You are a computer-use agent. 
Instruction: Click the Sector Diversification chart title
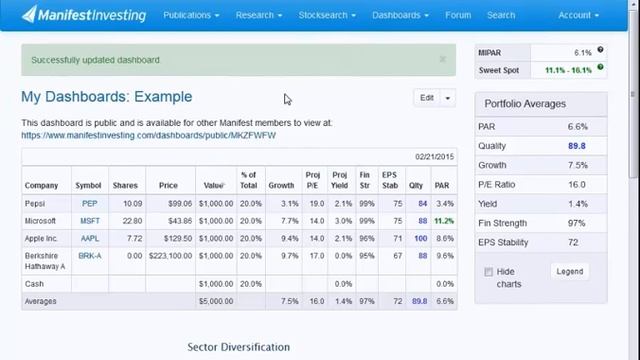(x=239, y=347)
